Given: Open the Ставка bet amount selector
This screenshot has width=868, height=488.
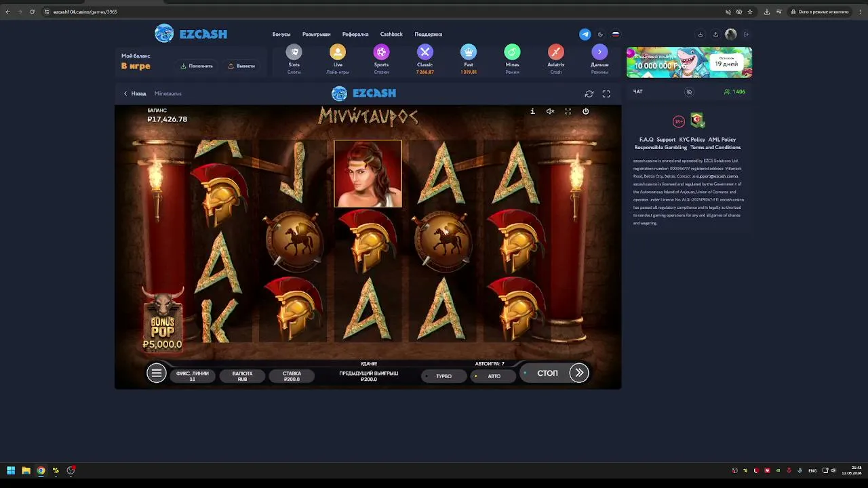Looking at the screenshot, I should [292, 376].
